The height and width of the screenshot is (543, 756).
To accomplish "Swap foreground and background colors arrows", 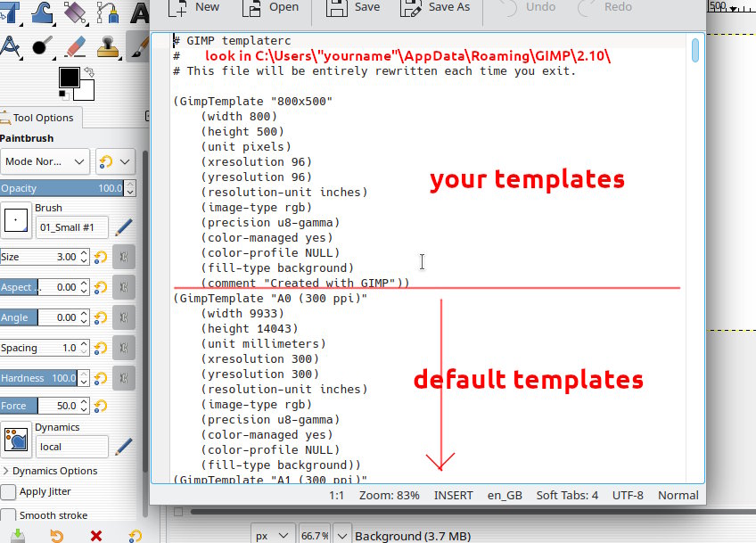I will coord(89,71).
